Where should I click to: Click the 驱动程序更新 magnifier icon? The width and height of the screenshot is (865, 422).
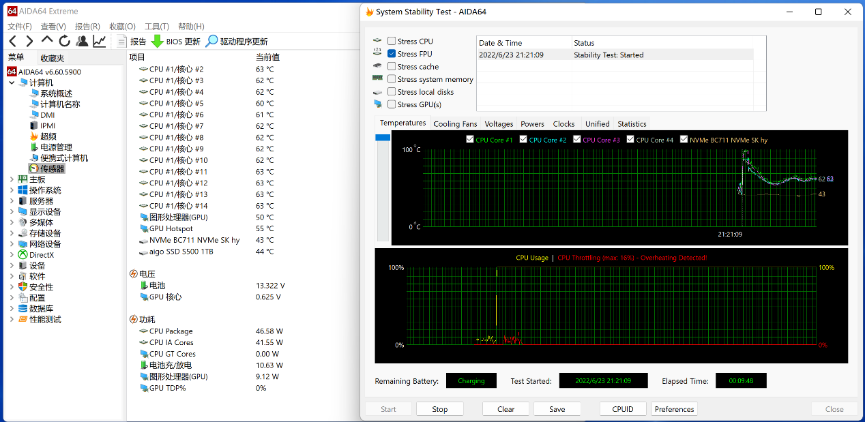click(x=211, y=41)
